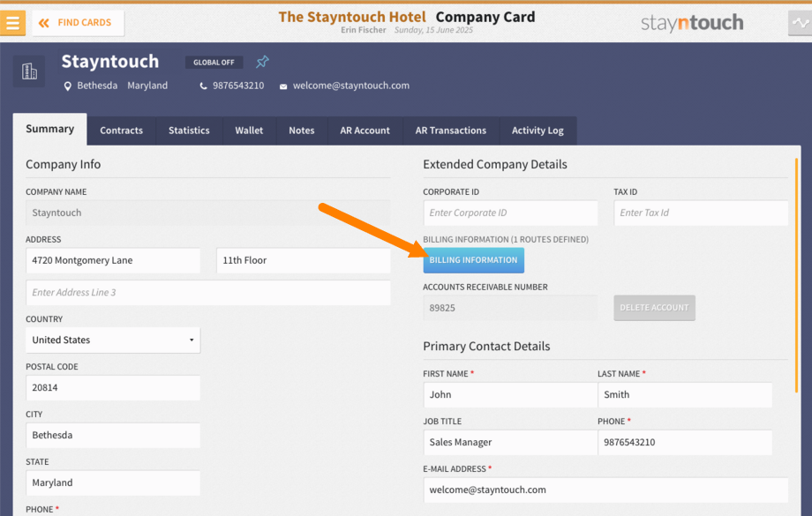Click the pin icon next to Stayntouch
Image resolution: width=812 pixels, height=516 pixels.
coord(262,62)
